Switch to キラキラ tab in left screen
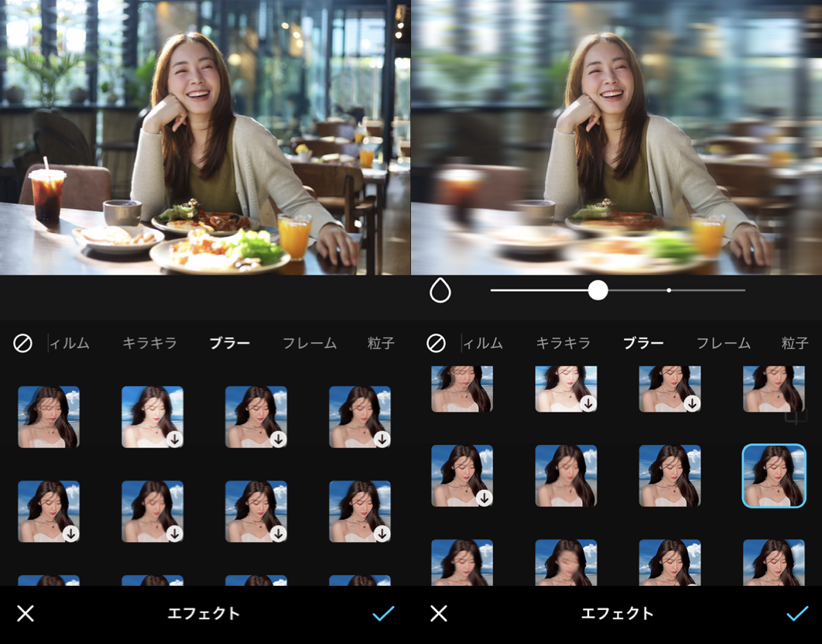 click(149, 343)
